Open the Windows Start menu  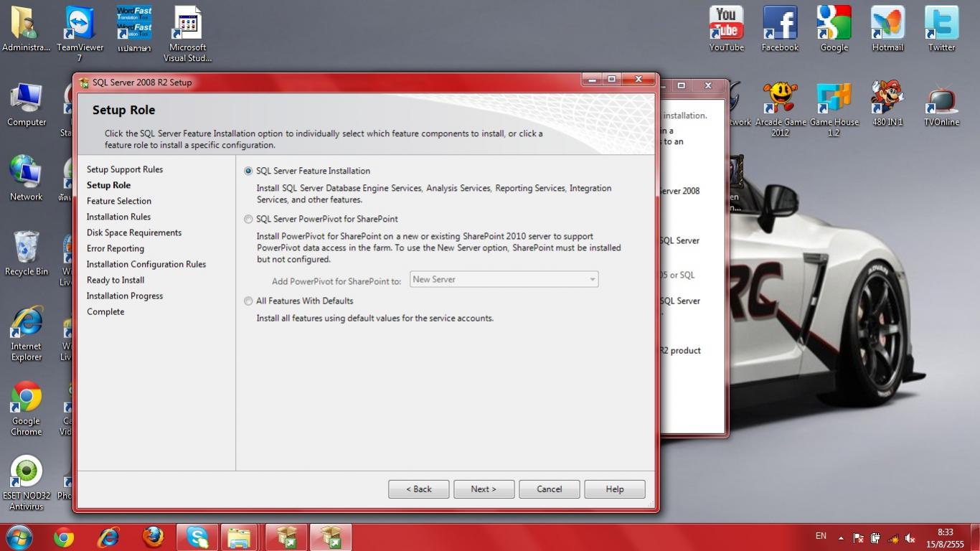coord(19,537)
